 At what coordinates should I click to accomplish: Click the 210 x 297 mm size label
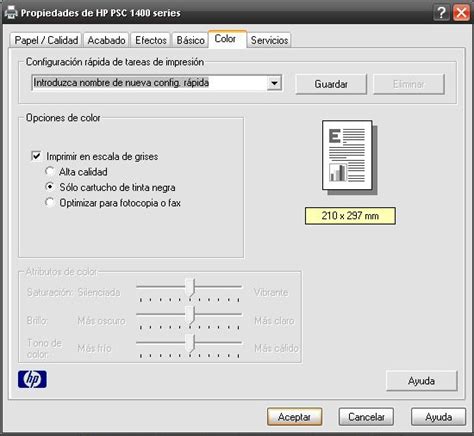click(350, 216)
